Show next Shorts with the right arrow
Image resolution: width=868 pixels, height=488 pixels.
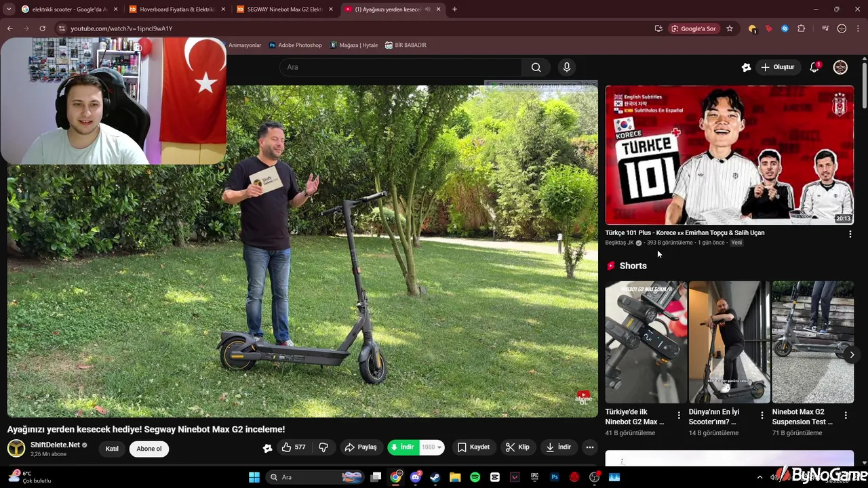(x=852, y=354)
